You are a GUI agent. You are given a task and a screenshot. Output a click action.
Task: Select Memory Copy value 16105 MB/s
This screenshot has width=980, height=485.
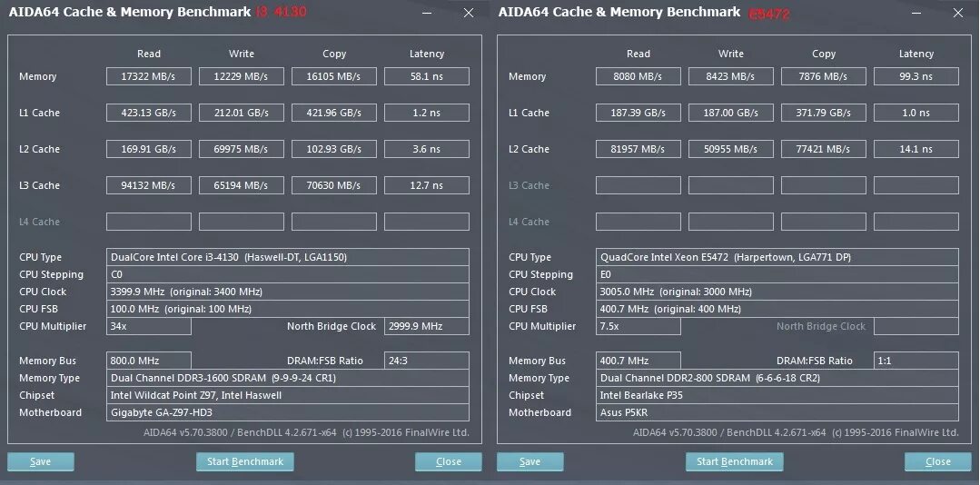click(333, 76)
